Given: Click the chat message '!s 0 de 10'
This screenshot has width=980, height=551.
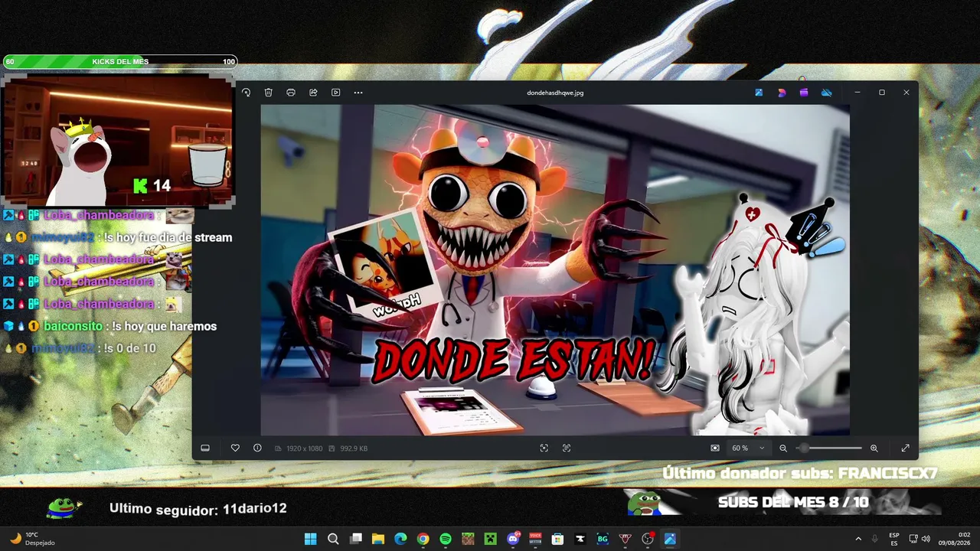Looking at the screenshot, I should click(x=130, y=348).
